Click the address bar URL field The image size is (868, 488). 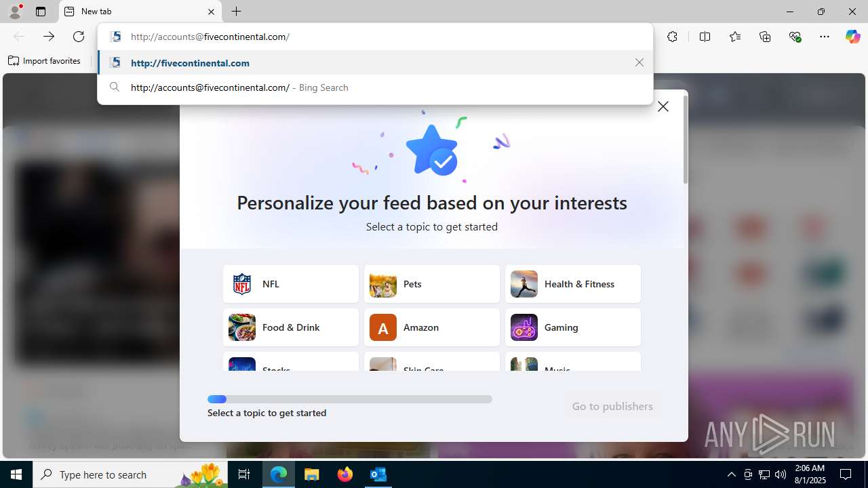tap(375, 37)
